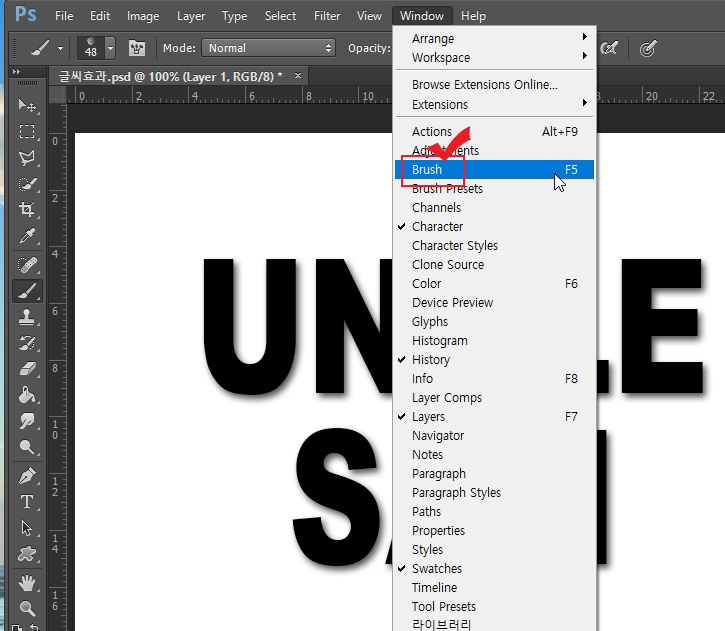Image resolution: width=725 pixels, height=631 pixels.
Task: Open the View menu
Action: click(369, 16)
